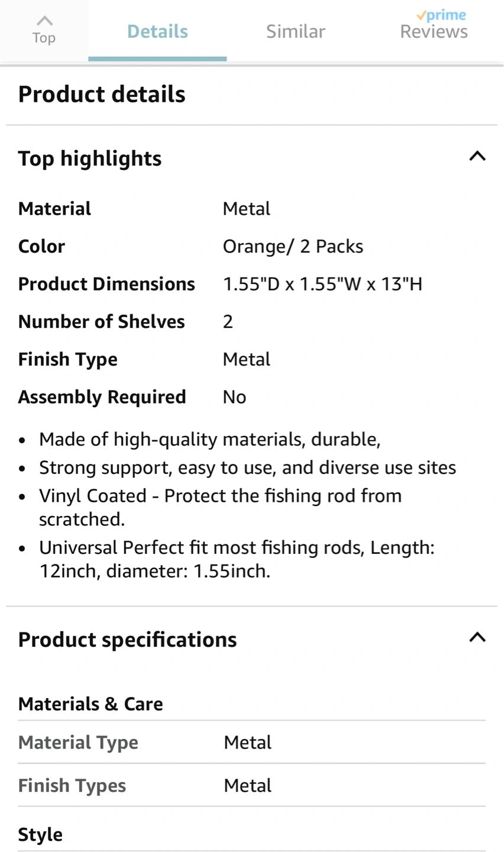The height and width of the screenshot is (852, 504).
Task: Select the Orange/ 2 Packs color value
Action: (293, 247)
